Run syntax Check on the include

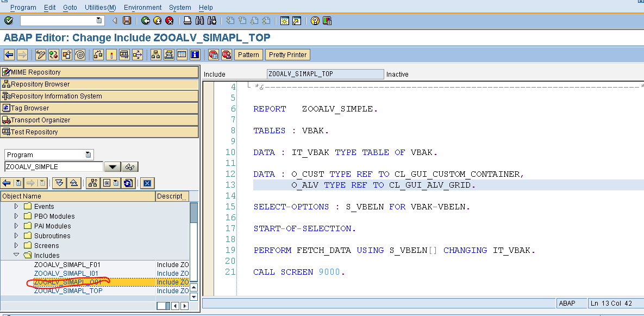(53, 54)
